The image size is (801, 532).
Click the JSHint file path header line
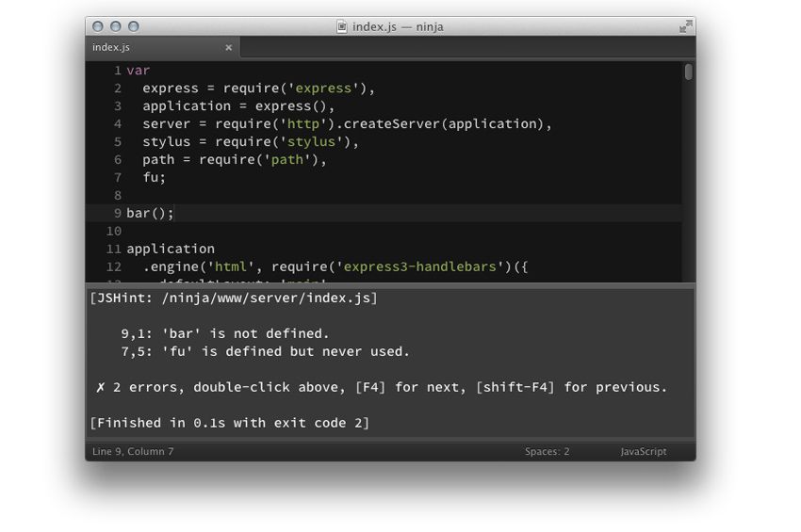[x=233, y=298]
